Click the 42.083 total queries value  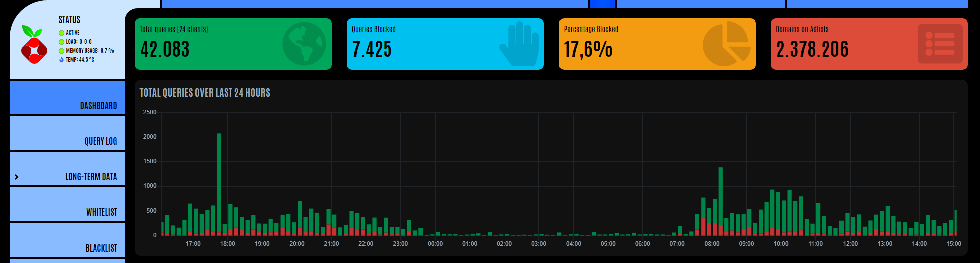click(x=165, y=49)
